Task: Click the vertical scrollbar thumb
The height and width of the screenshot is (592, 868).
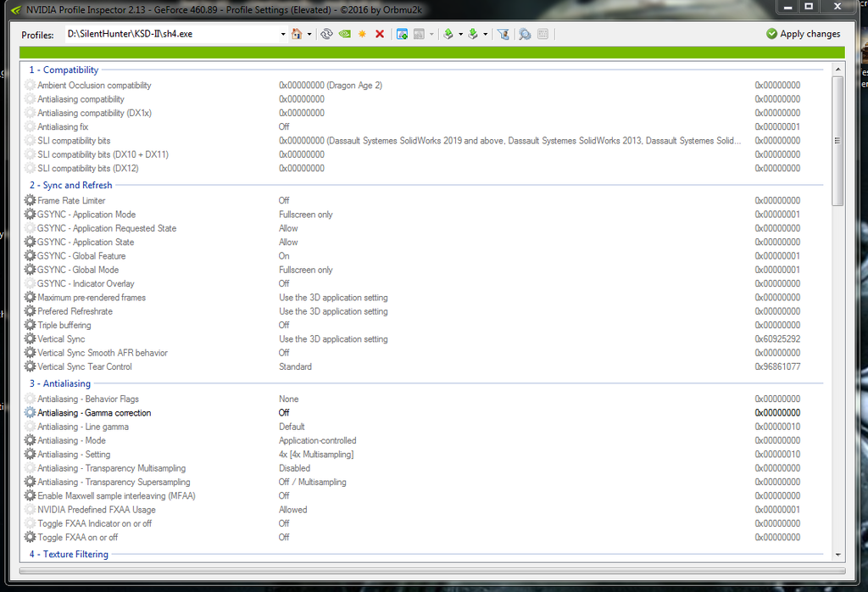Action: coord(837,141)
